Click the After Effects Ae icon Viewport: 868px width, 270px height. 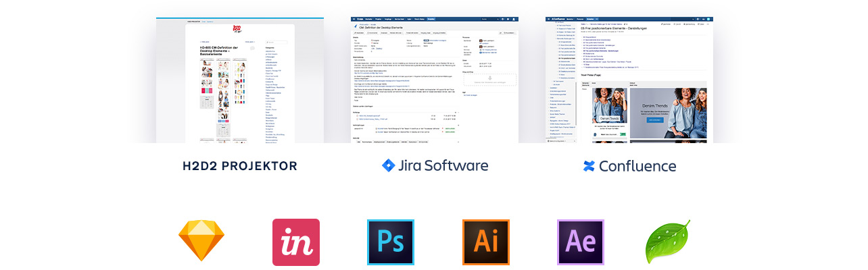point(581,242)
